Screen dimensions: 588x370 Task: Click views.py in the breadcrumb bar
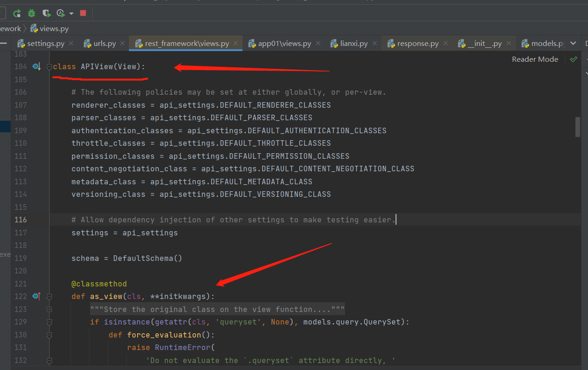point(50,28)
